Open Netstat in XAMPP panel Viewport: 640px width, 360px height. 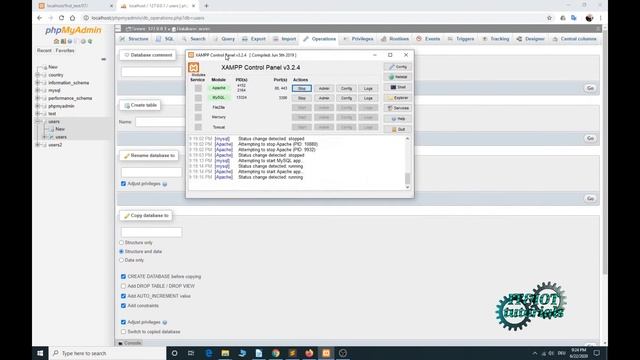(x=398, y=77)
